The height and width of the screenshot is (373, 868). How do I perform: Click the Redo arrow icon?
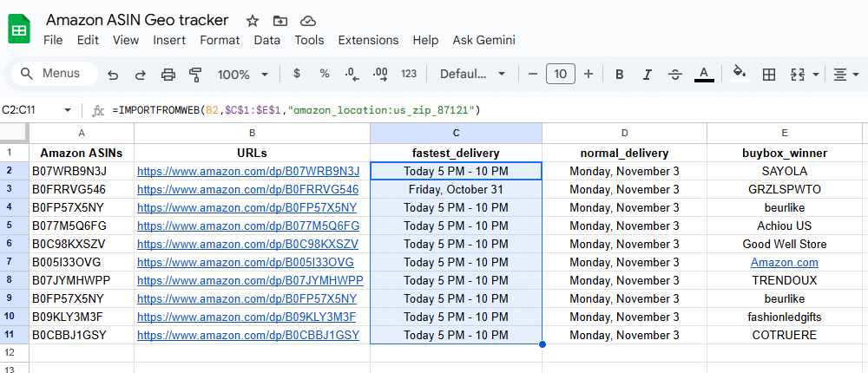tap(140, 75)
